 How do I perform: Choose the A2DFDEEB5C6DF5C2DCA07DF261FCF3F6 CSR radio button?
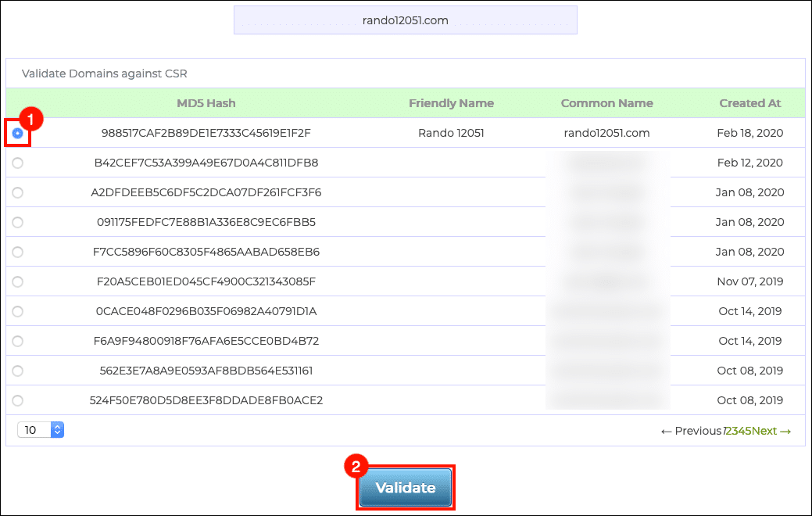click(x=17, y=192)
